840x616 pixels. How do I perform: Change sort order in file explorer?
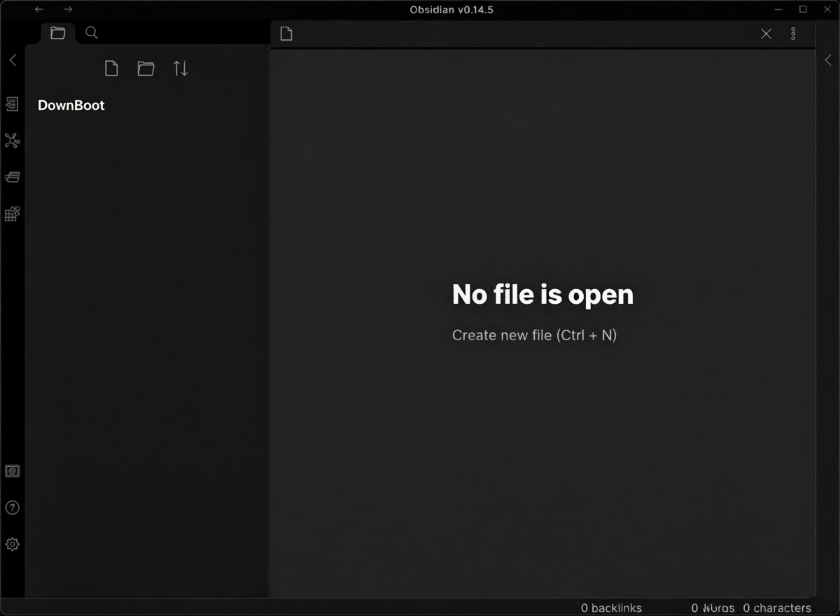181,68
